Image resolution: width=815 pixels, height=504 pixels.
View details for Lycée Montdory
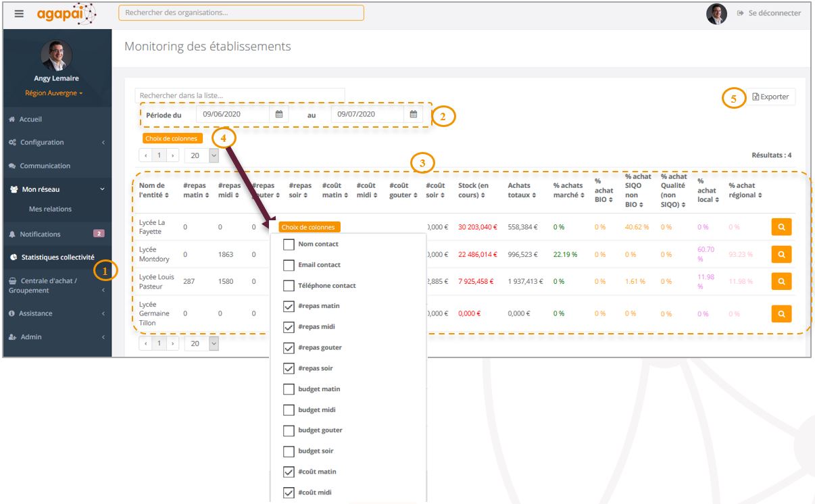tap(781, 254)
